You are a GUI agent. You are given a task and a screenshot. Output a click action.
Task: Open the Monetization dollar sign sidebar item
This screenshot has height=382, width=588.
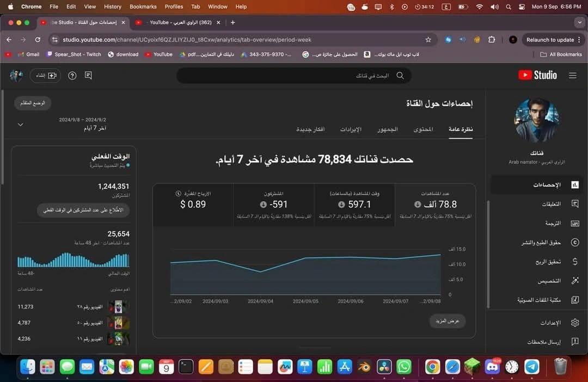click(x=574, y=262)
